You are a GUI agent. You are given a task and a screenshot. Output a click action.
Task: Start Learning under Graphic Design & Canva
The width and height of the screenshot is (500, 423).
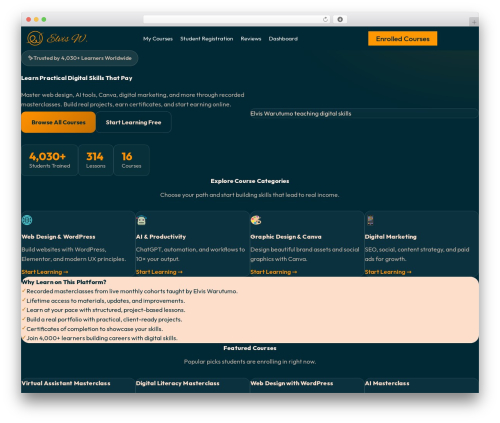click(274, 272)
